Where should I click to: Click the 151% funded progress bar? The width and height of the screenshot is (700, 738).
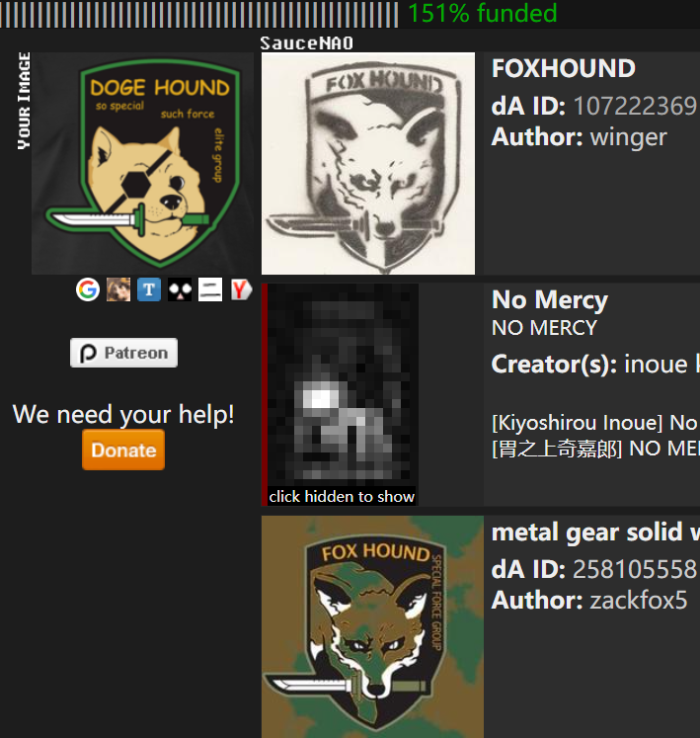pyautogui.click(x=199, y=14)
